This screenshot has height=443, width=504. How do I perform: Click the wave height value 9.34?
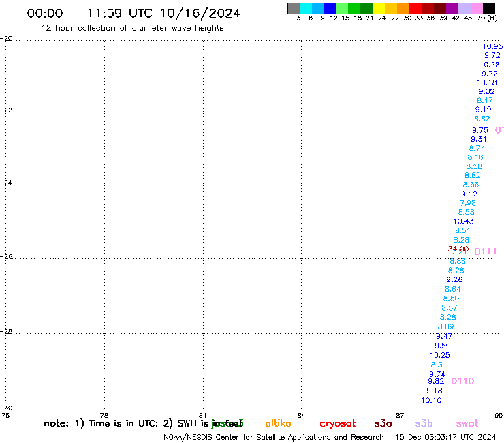coord(479,139)
